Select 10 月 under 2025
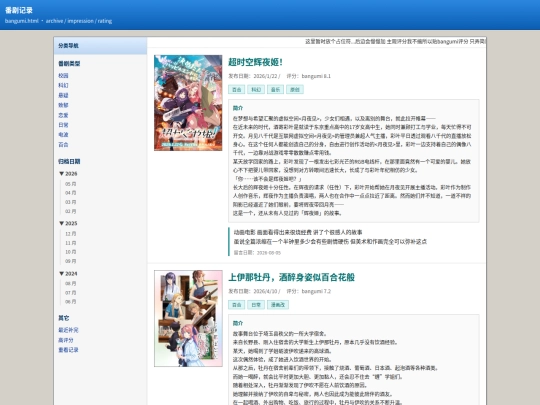Viewport: 540px width, 405px height. (71, 252)
